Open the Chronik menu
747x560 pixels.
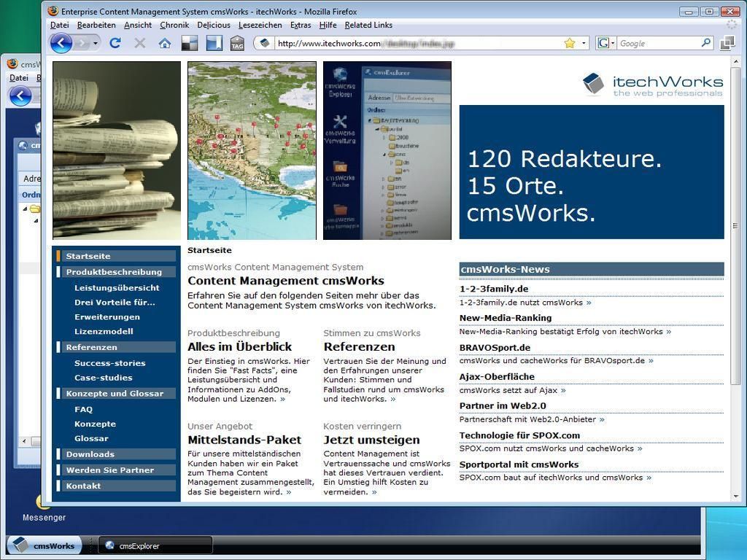click(x=174, y=26)
